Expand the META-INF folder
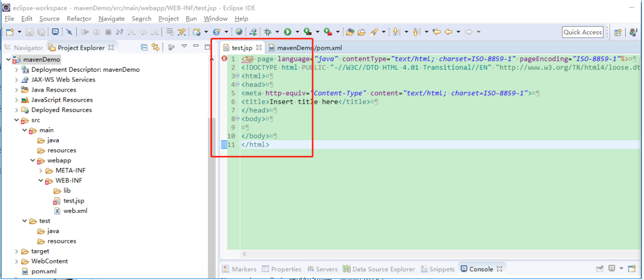This screenshot has width=644, height=280. click(41, 171)
